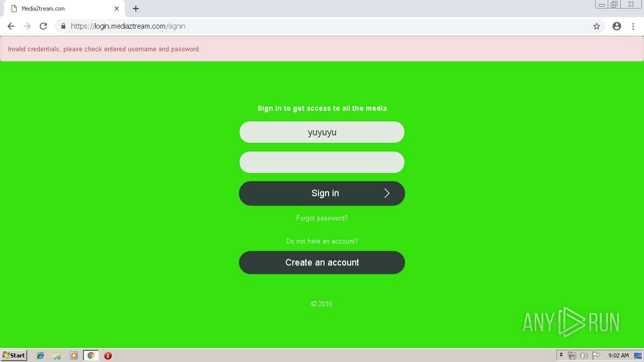This screenshot has height=362, width=644.
Task: Reload the page with refresh icon
Action: click(x=43, y=26)
